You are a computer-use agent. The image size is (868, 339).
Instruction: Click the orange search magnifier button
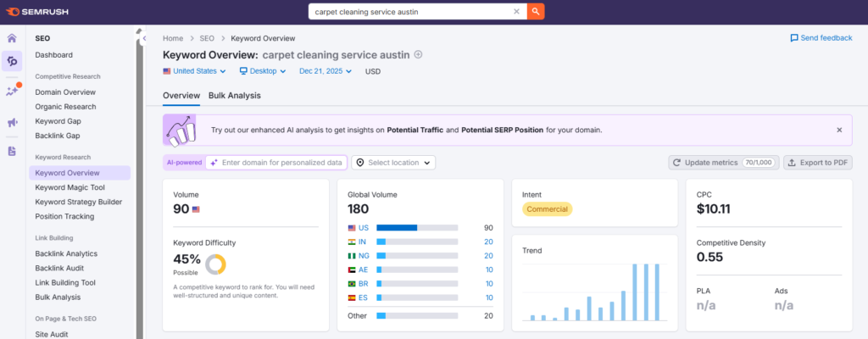[x=536, y=12]
